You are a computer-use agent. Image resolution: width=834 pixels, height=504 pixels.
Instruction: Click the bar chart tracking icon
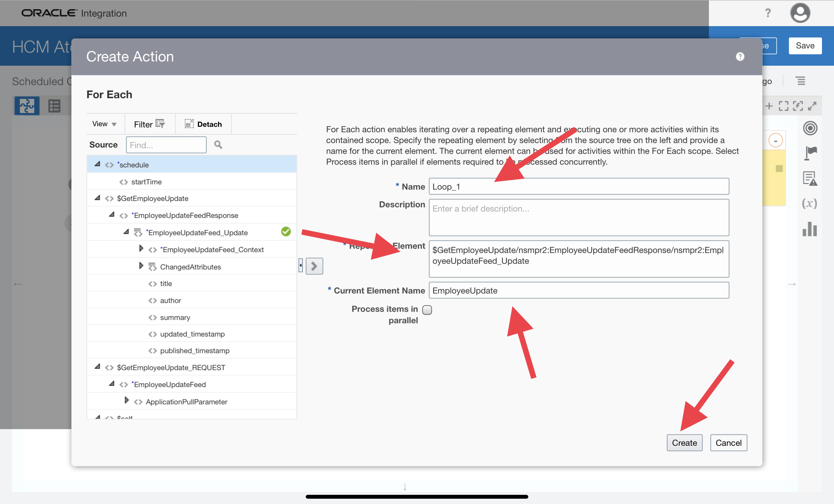[x=810, y=230]
